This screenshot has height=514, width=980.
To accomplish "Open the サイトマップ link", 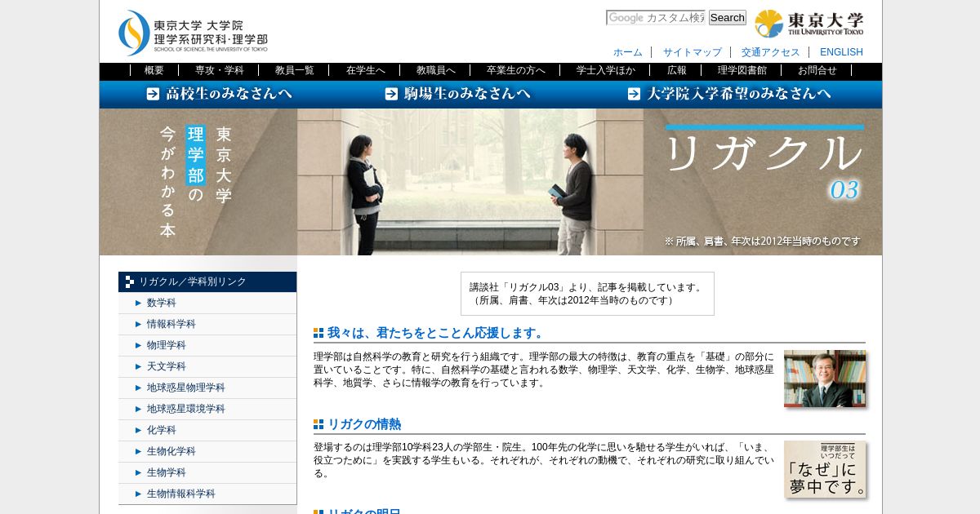I will click(x=693, y=52).
